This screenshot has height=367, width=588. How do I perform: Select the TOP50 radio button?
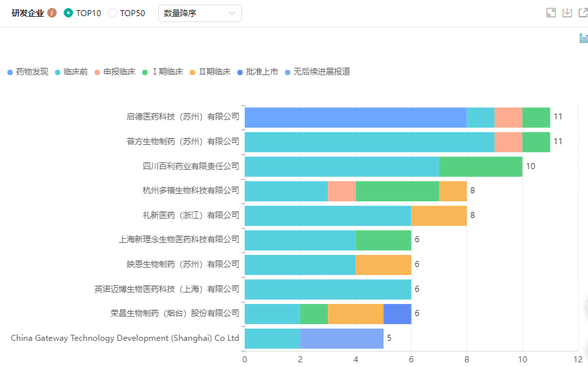[x=113, y=13]
